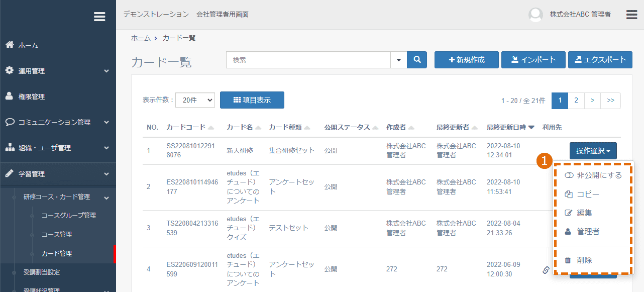Screen dimensions: 644x292
Task: Click card code ES220609120011599
Action: [x=192, y=269]
